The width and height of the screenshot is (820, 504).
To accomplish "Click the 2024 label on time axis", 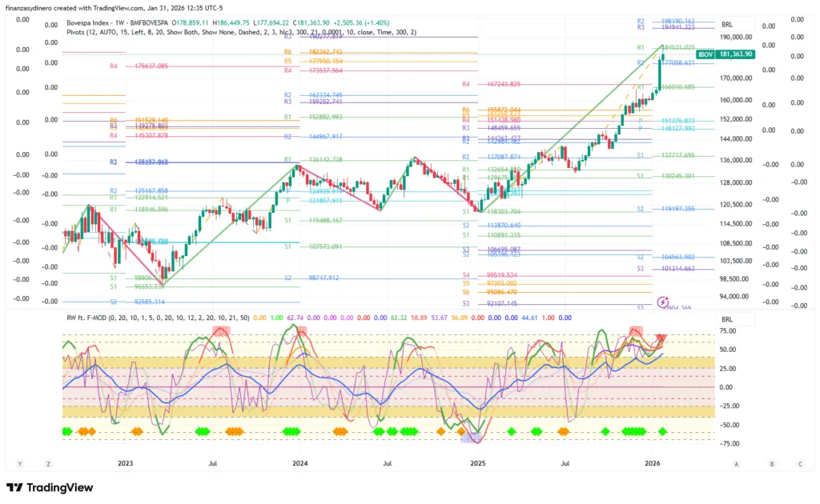I will click(299, 463).
